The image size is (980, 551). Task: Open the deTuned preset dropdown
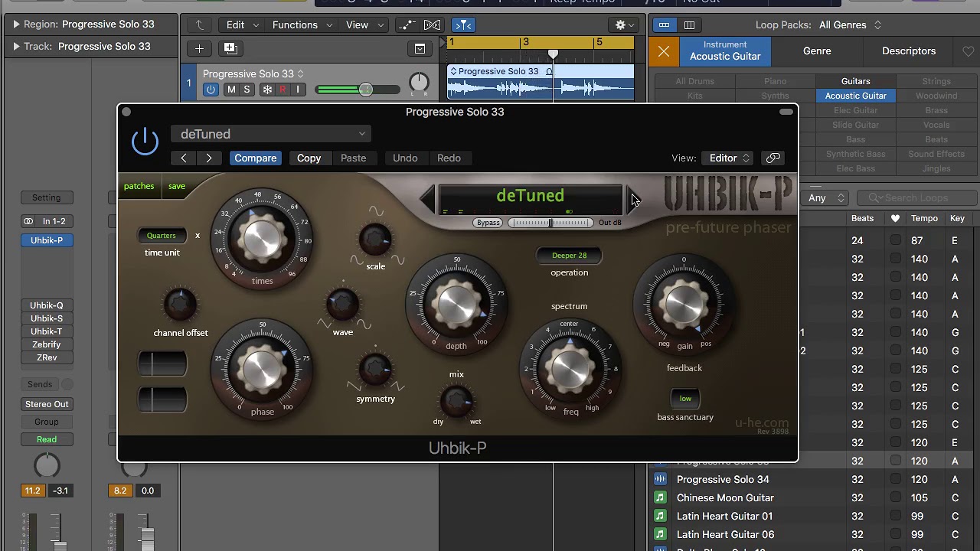[x=271, y=134]
